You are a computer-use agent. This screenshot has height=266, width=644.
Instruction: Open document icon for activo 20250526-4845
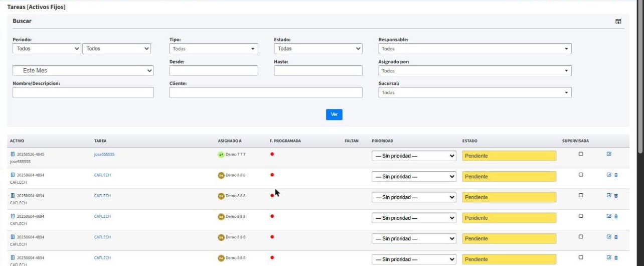pos(13,154)
